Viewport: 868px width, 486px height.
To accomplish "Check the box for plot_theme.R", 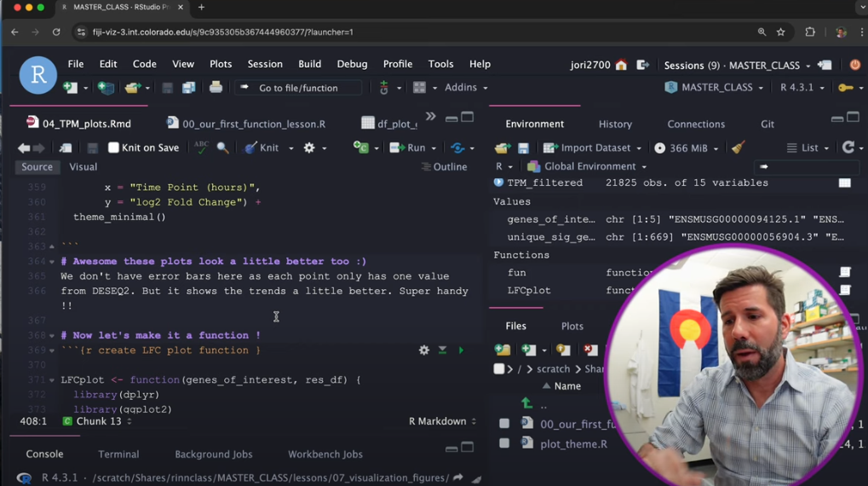I will (x=504, y=443).
